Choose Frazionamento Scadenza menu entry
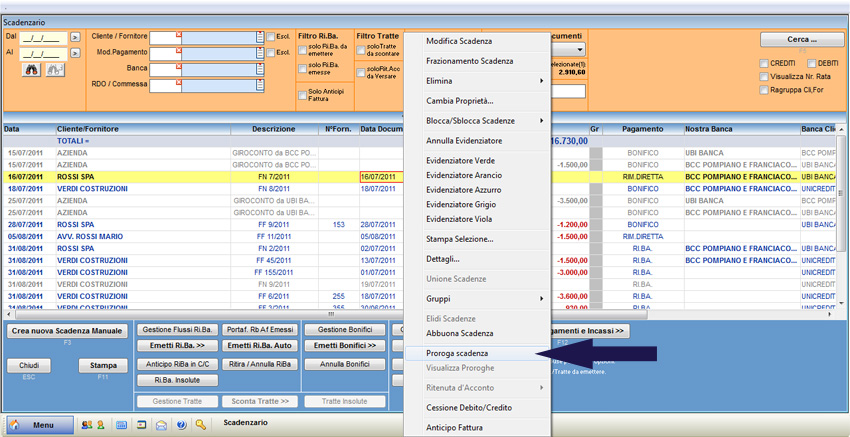The height and width of the screenshot is (437, 850). pyautogui.click(x=469, y=61)
